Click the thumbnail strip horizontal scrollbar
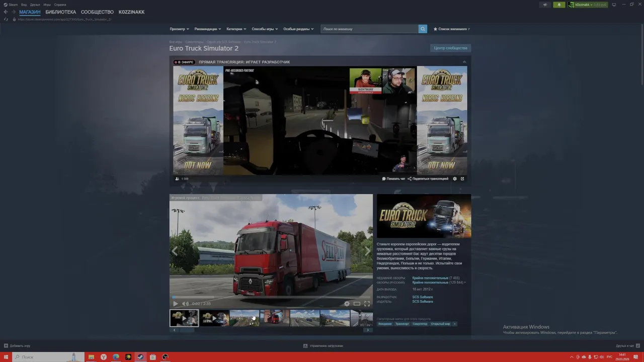The height and width of the screenshot is (362, 644). click(271, 330)
